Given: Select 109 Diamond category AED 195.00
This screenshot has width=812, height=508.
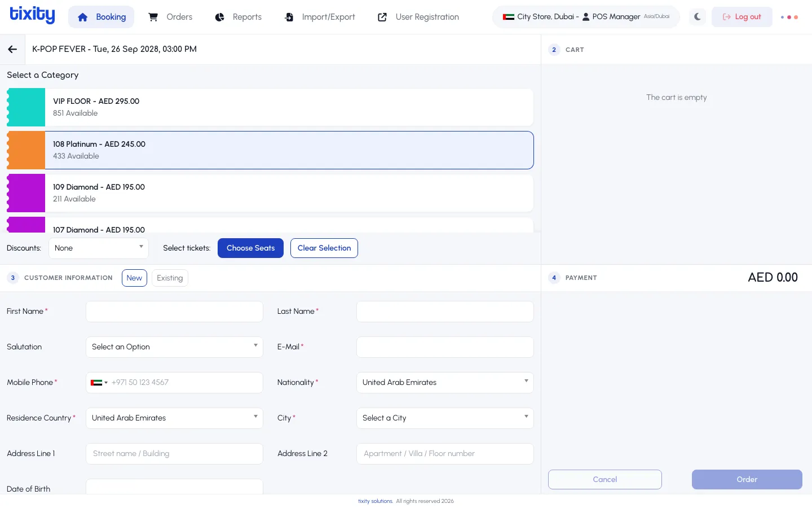Looking at the screenshot, I should [x=270, y=193].
